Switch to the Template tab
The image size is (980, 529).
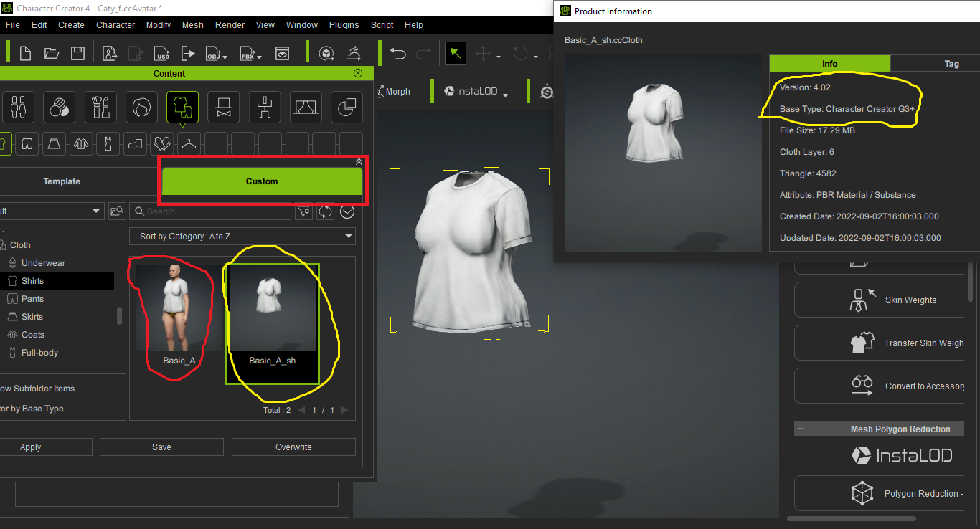pos(62,181)
